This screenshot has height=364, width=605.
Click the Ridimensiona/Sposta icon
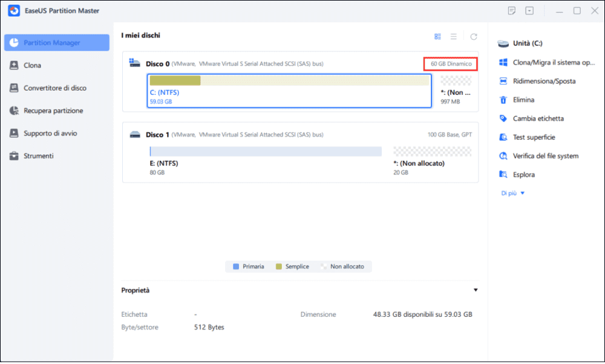(503, 81)
